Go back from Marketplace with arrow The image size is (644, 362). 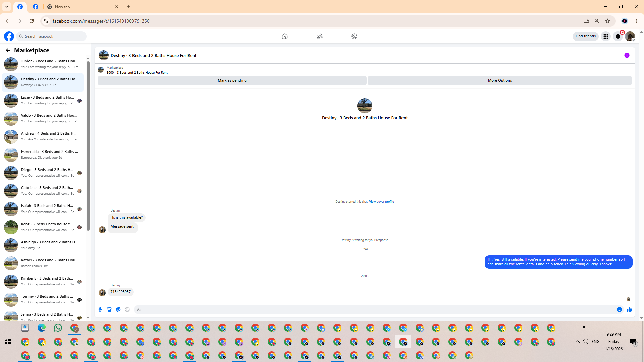coord(8,50)
